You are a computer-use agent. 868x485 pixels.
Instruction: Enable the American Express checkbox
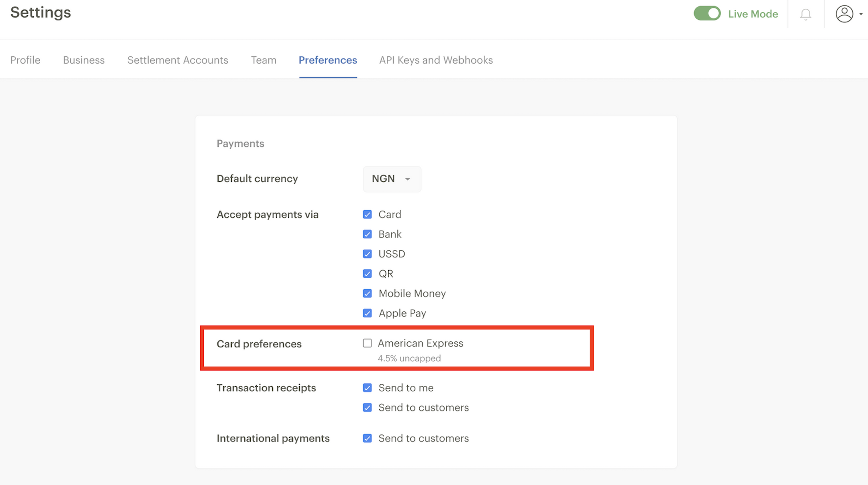pos(367,343)
